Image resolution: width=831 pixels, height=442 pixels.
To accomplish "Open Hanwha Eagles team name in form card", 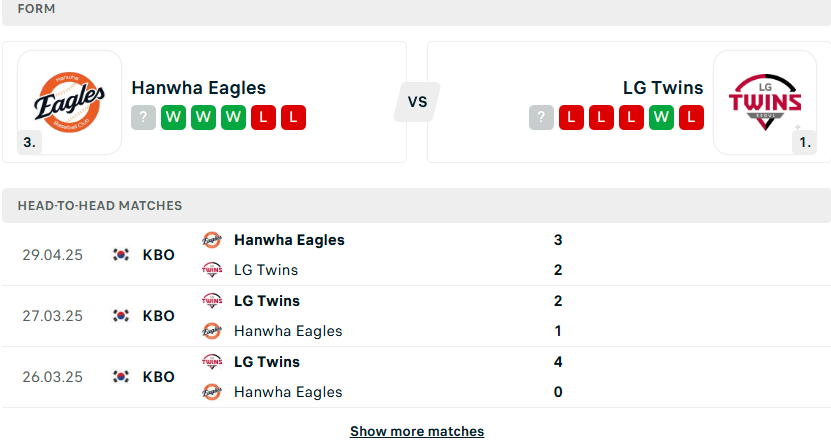I will pyautogui.click(x=199, y=88).
